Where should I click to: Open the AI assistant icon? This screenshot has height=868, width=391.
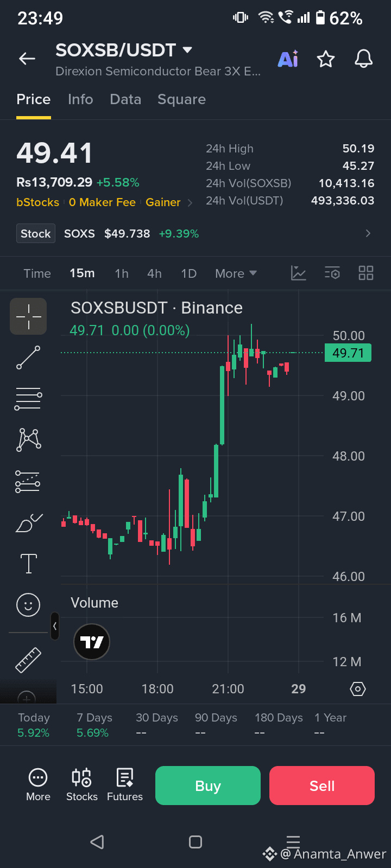pyautogui.click(x=288, y=59)
